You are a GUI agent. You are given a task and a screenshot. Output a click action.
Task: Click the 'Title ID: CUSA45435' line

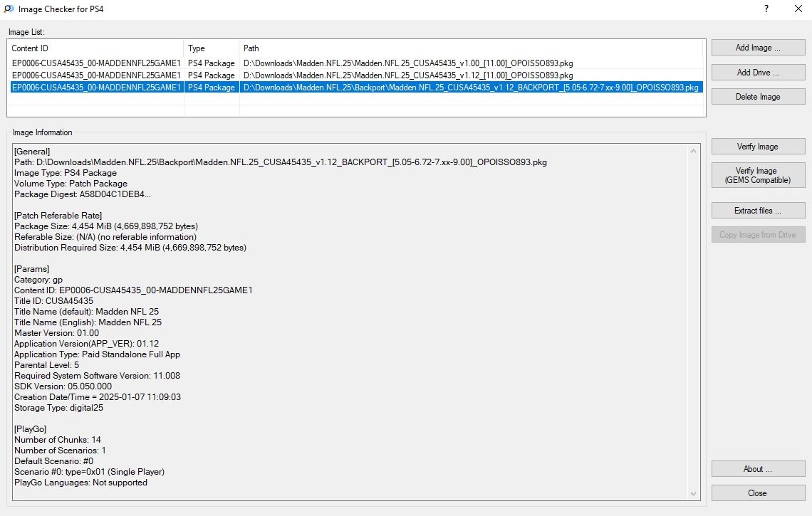point(54,301)
